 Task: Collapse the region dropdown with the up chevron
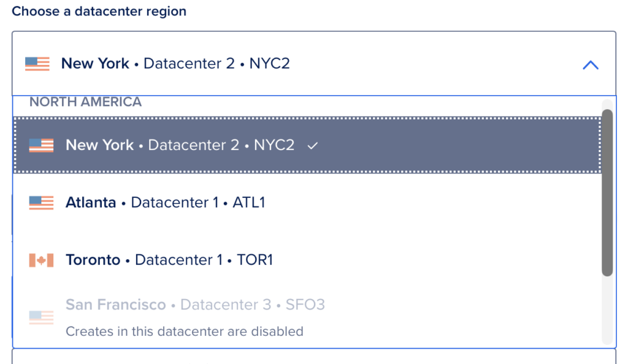click(590, 65)
